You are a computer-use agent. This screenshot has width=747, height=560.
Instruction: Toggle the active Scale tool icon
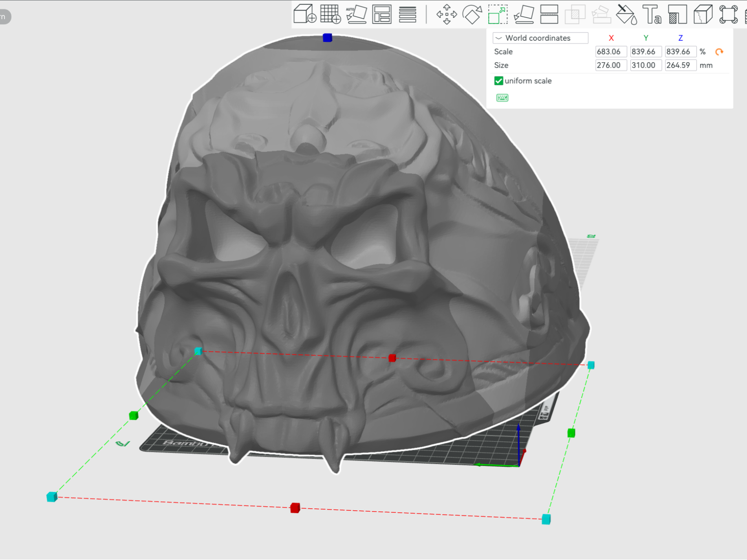pos(498,14)
